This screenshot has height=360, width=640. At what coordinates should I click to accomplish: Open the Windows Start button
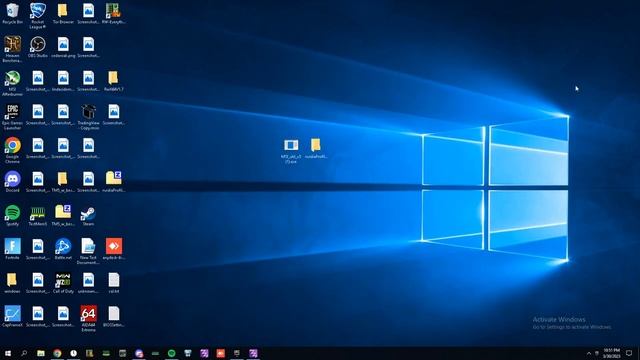coord(8,353)
